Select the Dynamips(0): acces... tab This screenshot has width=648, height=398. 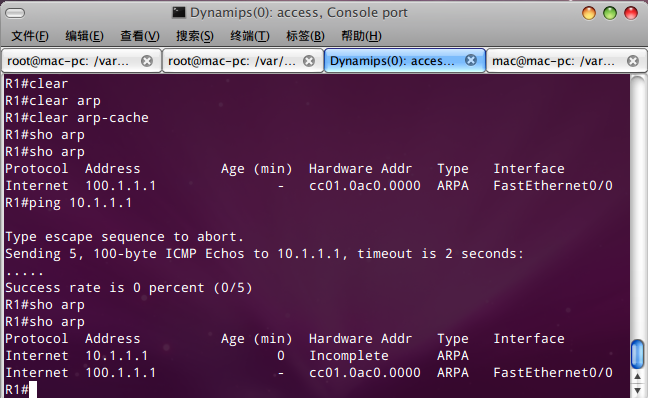pyautogui.click(x=405, y=61)
